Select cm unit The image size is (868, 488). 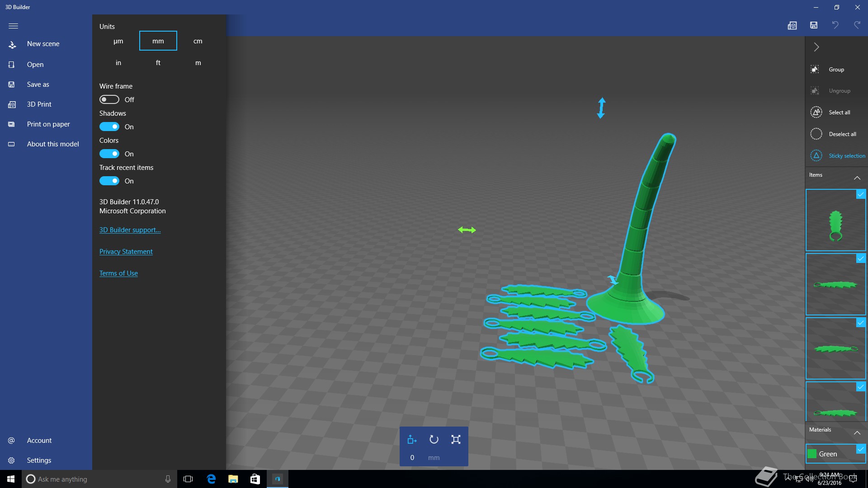coord(198,41)
